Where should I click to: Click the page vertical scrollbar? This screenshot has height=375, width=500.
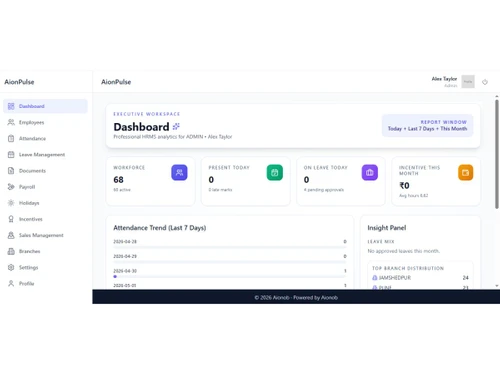click(497, 154)
